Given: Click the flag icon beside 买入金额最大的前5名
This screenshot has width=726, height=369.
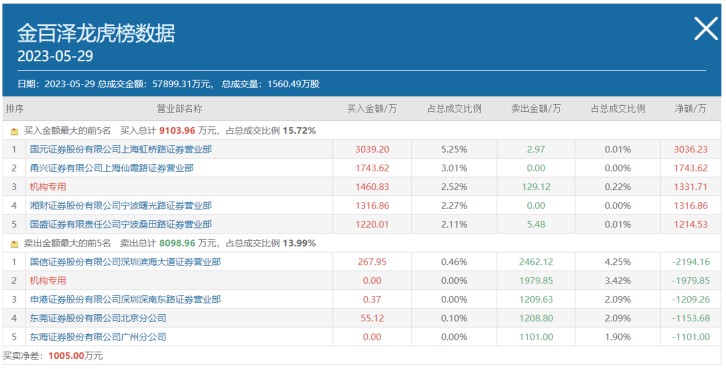Looking at the screenshot, I should [x=14, y=131].
